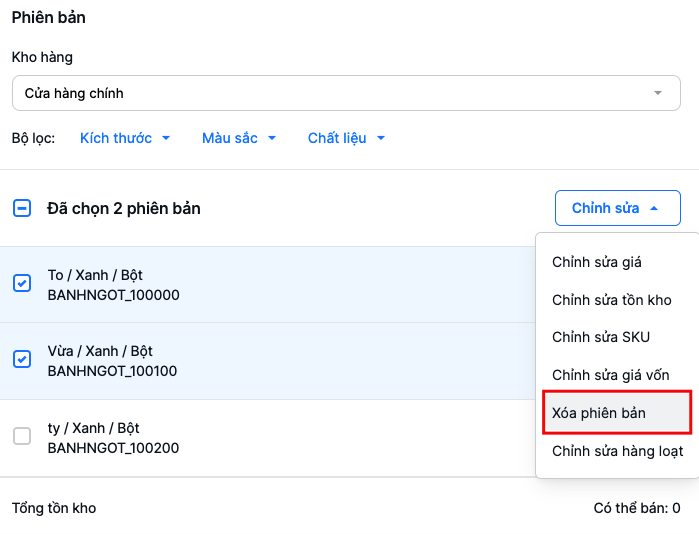699x534 pixels.
Task: Toggle the select-all variants checkbox
Action: (22, 208)
